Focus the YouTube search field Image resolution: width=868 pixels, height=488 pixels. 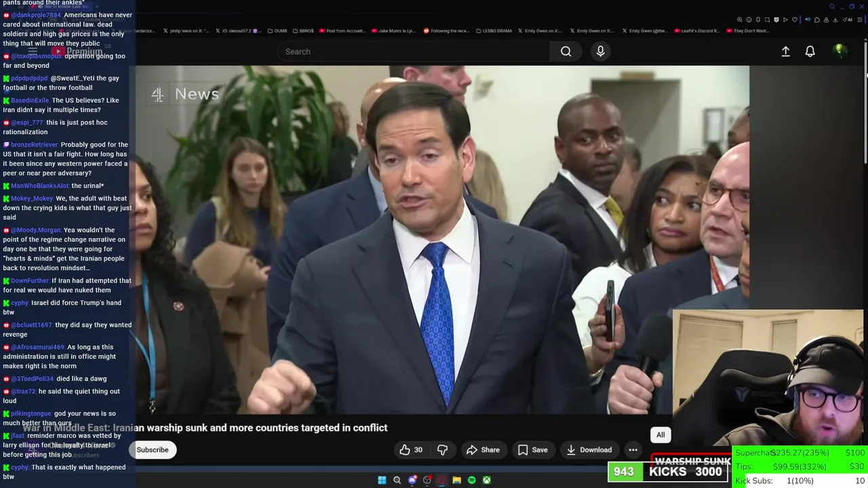pyautogui.click(x=414, y=52)
